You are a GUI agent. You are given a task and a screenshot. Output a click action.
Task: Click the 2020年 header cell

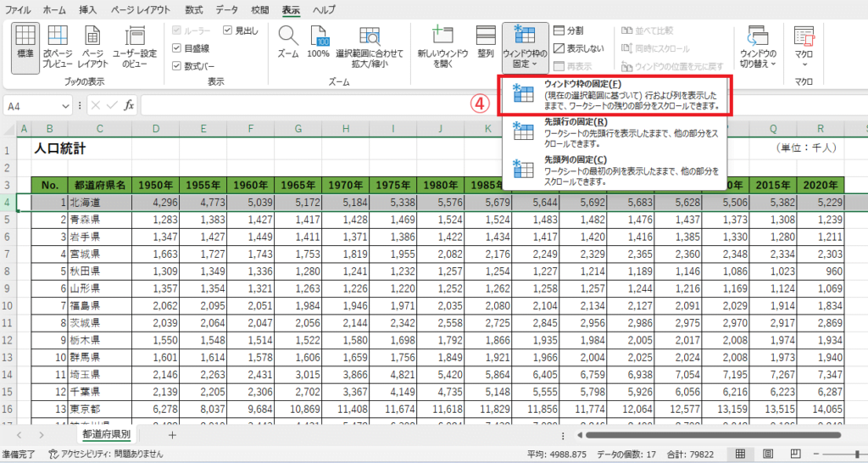821,185
